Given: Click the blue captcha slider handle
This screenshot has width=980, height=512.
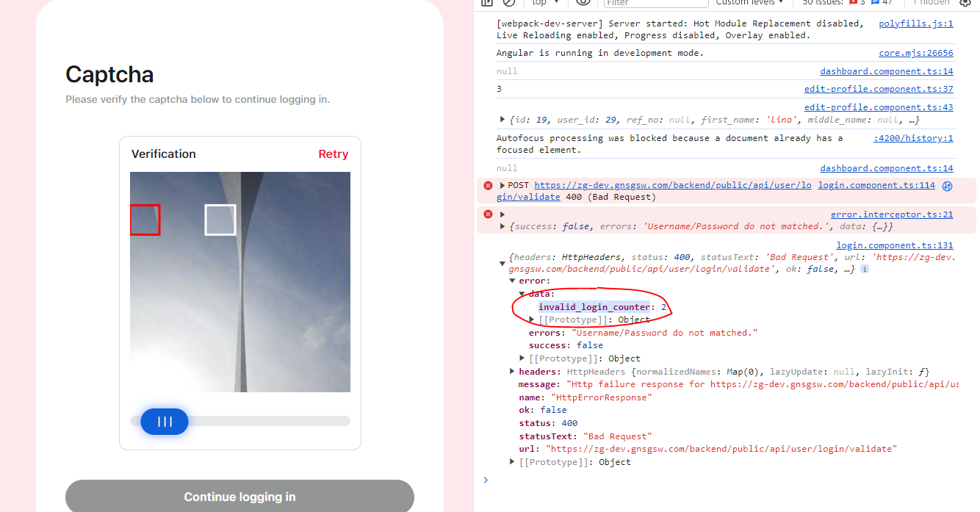Looking at the screenshot, I should (x=165, y=422).
